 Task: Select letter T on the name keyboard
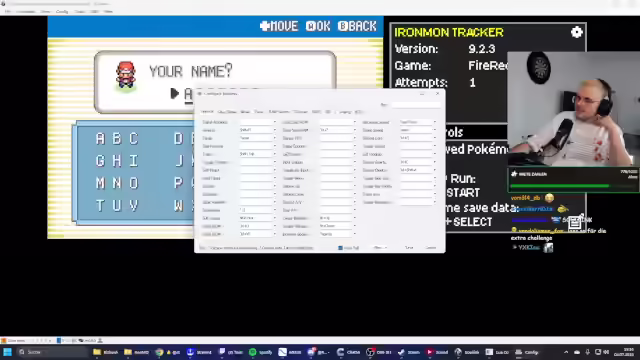100,205
